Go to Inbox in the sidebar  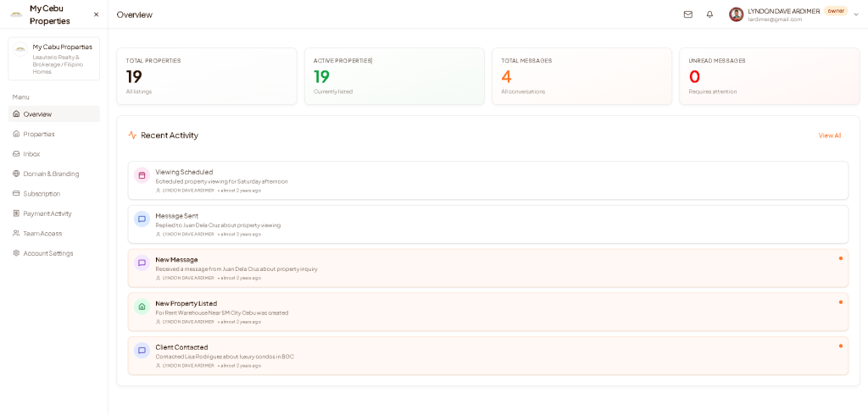[x=31, y=154]
